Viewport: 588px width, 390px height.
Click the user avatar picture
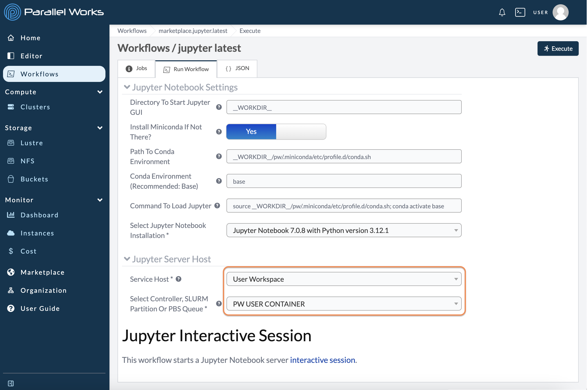[560, 12]
